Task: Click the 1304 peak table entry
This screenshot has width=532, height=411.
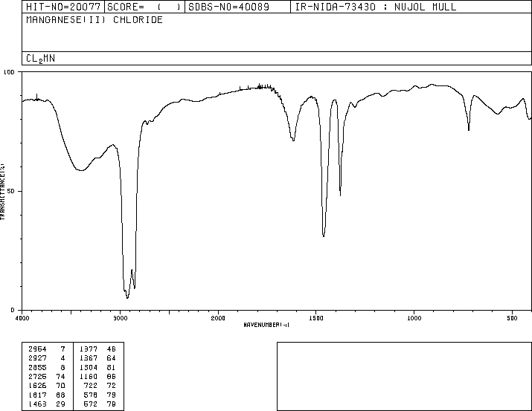Action: (x=89, y=367)
